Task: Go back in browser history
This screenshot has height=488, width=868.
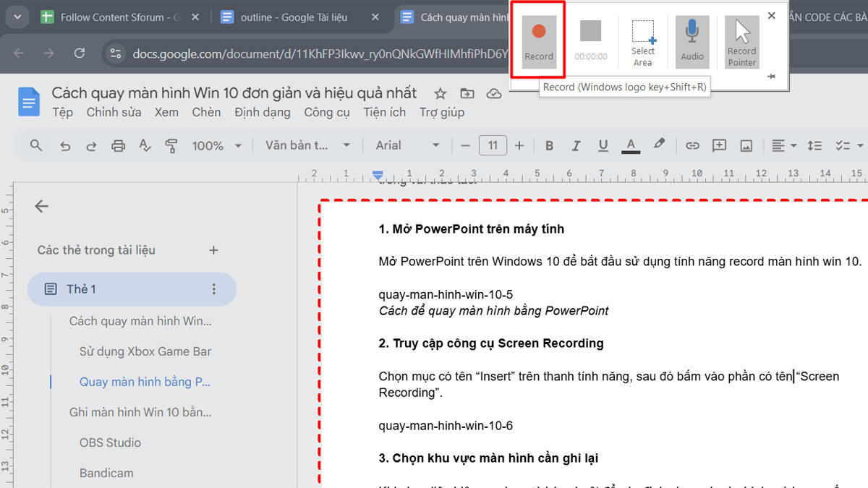Action: point(20,53)
